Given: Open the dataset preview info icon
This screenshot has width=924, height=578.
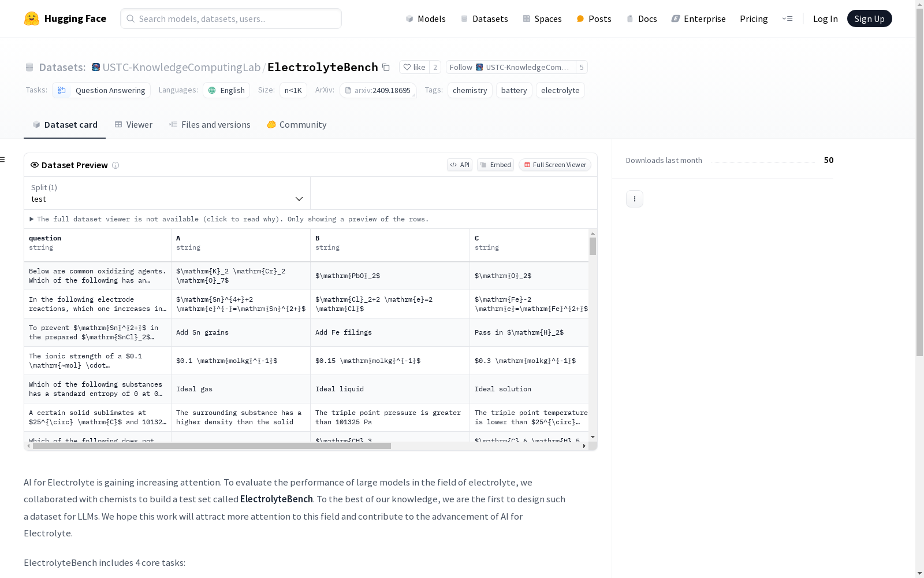Looking at the screenshot, I should [x=115, y=165].
